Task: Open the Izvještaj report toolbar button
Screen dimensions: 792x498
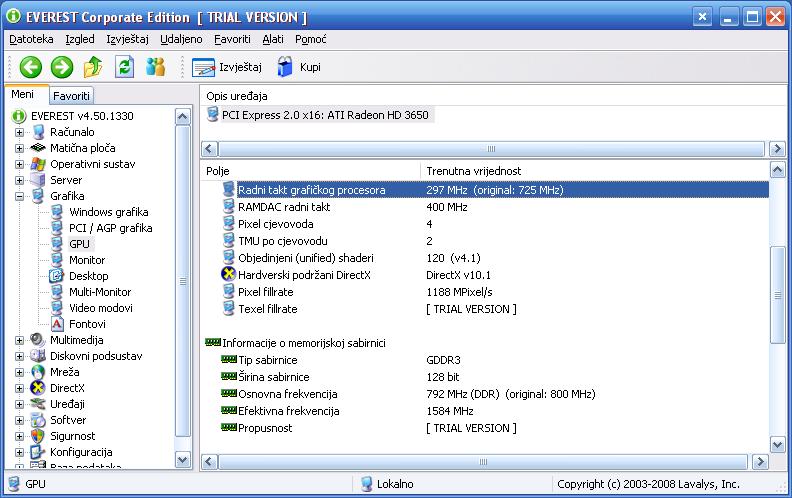Action: point(227,67)
